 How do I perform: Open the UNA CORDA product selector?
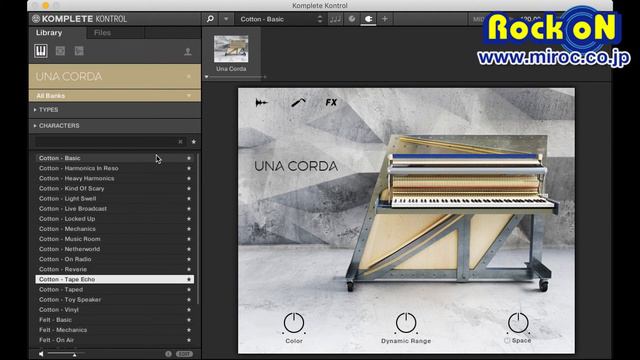coord(115,76)
